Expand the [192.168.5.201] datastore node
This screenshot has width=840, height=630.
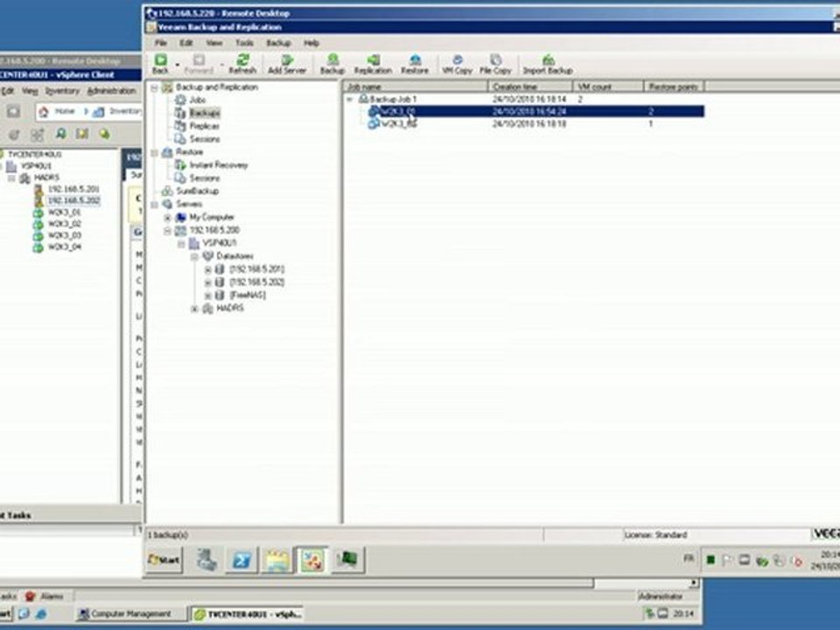[208, 269]
